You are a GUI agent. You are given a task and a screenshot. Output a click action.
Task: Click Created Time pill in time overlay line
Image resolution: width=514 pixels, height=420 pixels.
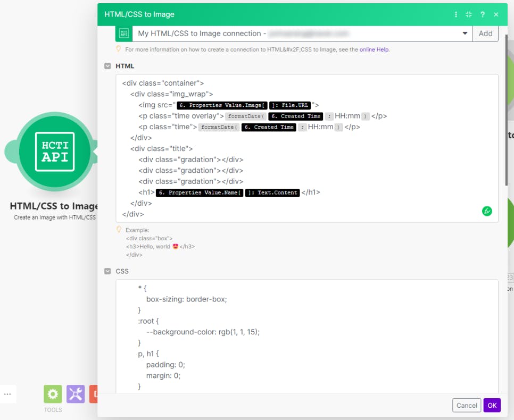click(x=296, y=116)
